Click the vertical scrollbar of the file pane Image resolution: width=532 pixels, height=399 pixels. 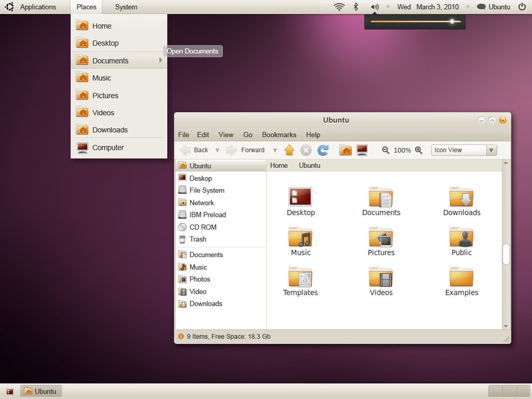pyautogui.click(x=505, y=254)
